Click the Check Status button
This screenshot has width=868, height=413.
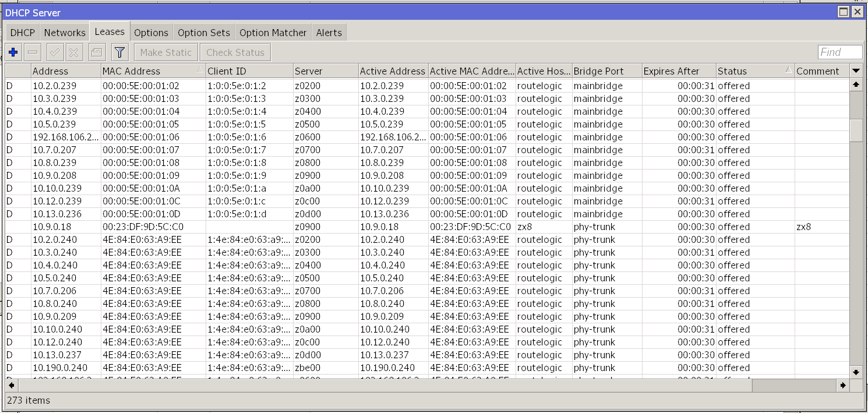(235, 52)
